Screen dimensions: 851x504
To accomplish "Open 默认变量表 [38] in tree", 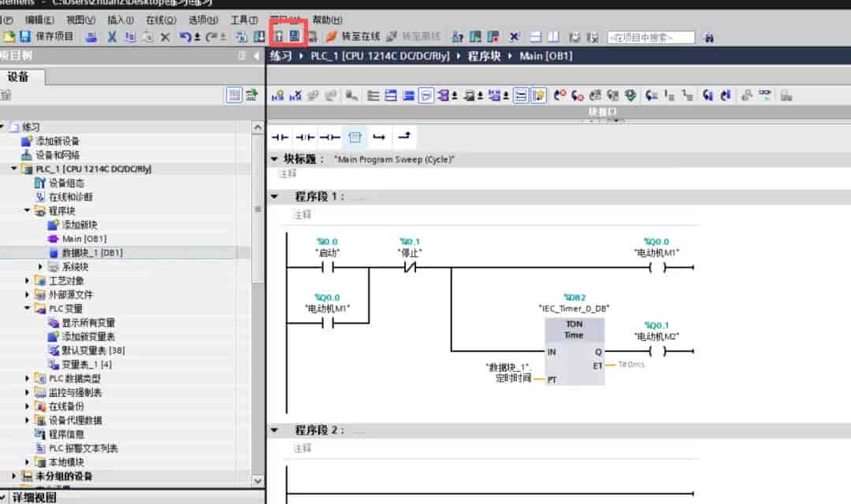I will coord(93,350).
